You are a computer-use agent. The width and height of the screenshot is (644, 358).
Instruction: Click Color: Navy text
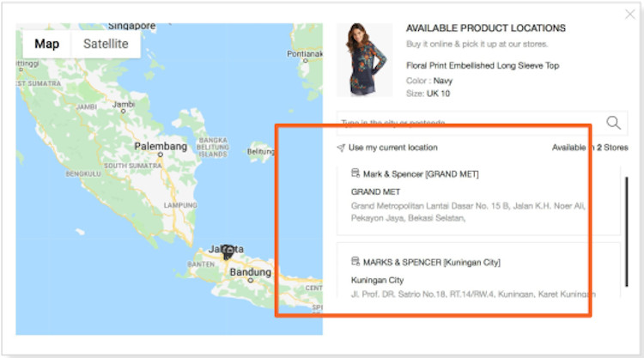(x=429, y=81)
